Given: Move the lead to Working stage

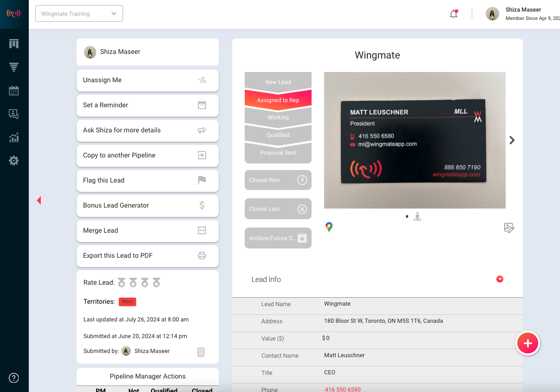Looking at the screenshot, I should pyautogui.click(x=278, y=118).
